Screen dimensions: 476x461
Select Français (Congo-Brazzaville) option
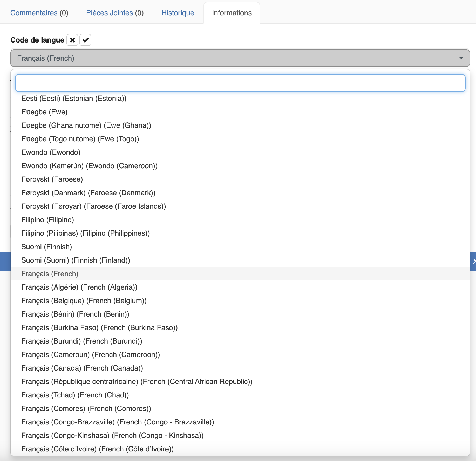240,422
